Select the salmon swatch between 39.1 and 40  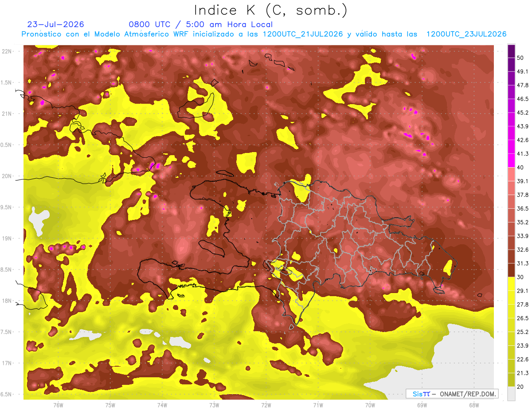point(511,174)
